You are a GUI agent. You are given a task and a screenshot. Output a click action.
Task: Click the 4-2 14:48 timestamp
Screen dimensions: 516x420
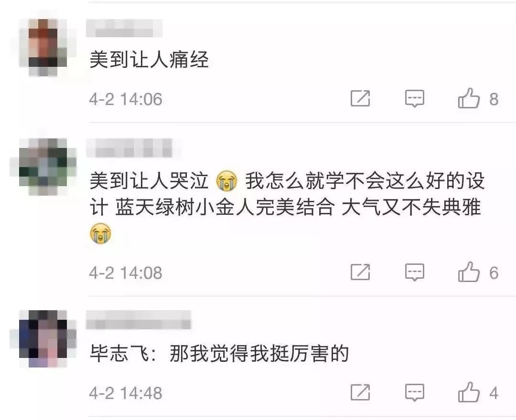point(126,393)
